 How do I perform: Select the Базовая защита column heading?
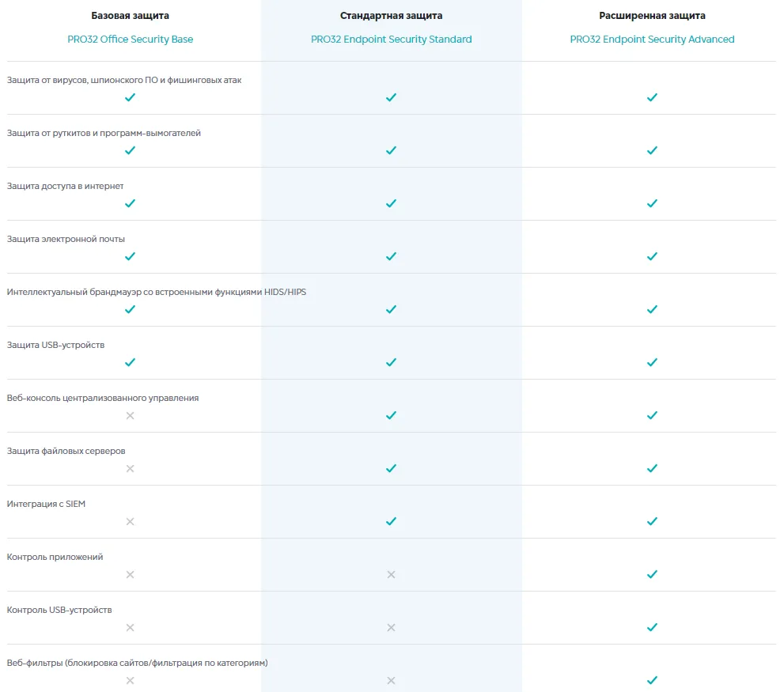click(130, 16)
